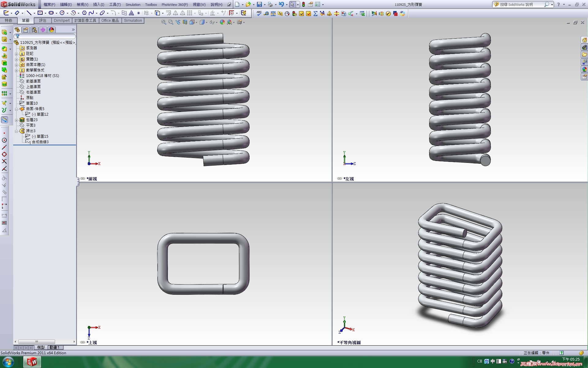
Task: Open the 工具(T) menu
Action: (x=115, y=5)
